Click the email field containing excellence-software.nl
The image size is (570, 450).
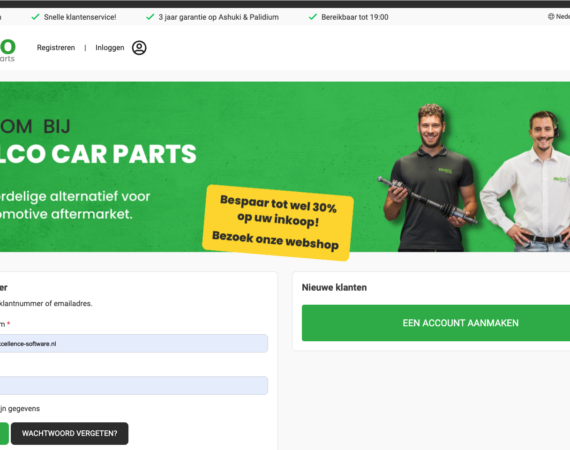click(x=134, y=343)
